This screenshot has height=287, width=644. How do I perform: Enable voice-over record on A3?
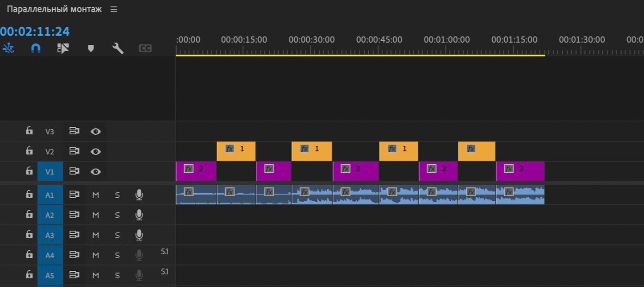(x=139, y=235)
